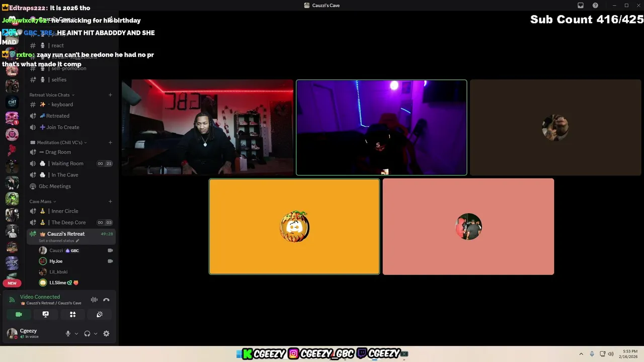Open the soundboard icon
This screenshot has height=362, width=644.
coord(100,314)
